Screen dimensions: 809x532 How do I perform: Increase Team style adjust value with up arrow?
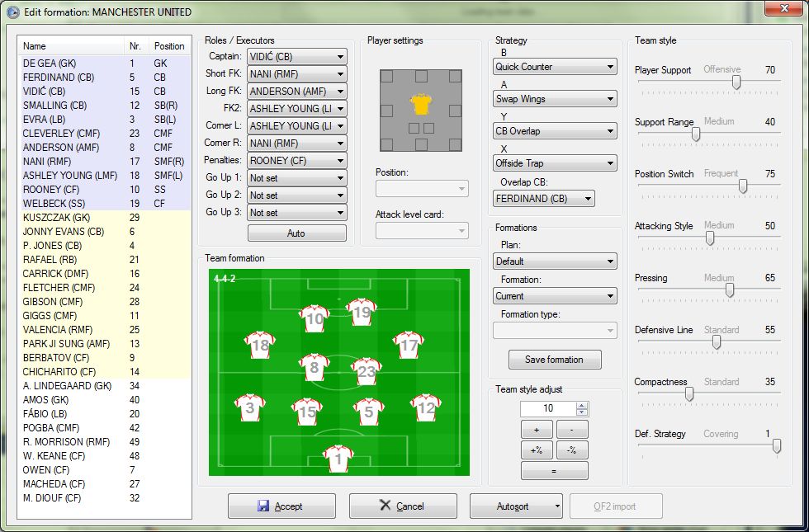click(582, 405)
